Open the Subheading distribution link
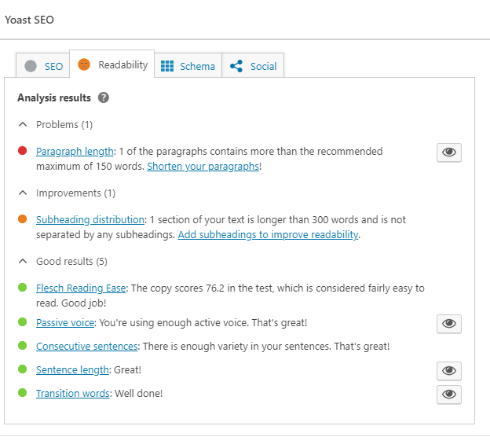Screen dimensions: 490x448 point(90,219)
